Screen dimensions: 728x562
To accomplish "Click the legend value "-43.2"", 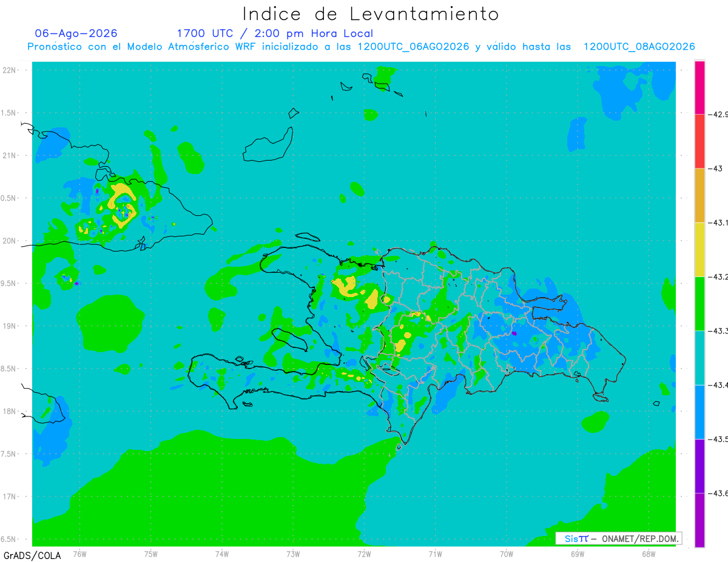I will click(718, 277).
